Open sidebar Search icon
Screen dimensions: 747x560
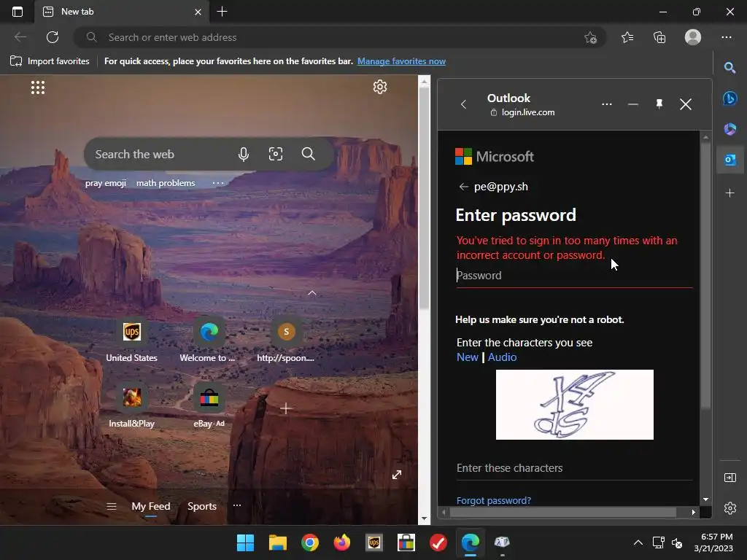coord(729,68)
